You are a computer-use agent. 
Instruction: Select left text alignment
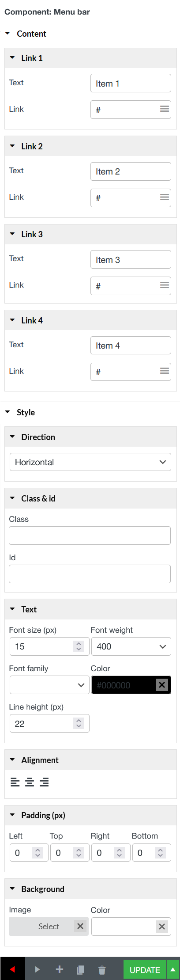[15, 782]
